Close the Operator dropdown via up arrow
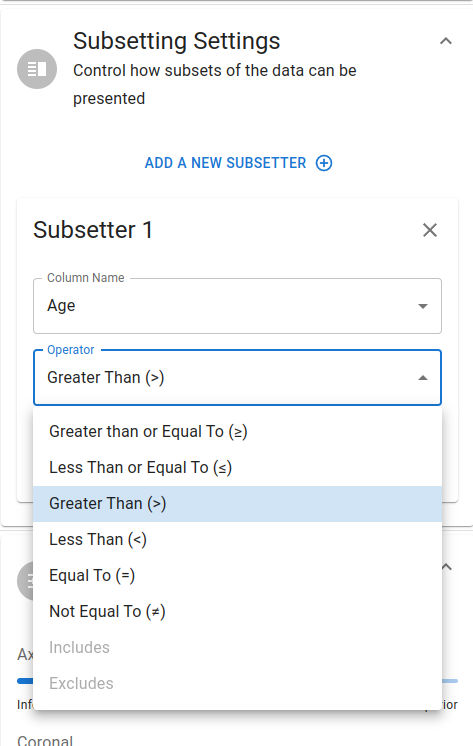Viewport: 473px width, 746px height. [423, 378]
